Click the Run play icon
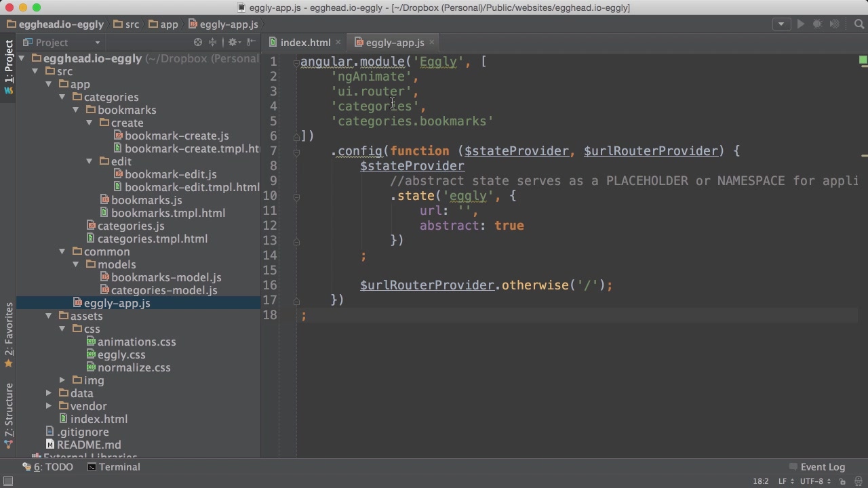 click(801, 24)
